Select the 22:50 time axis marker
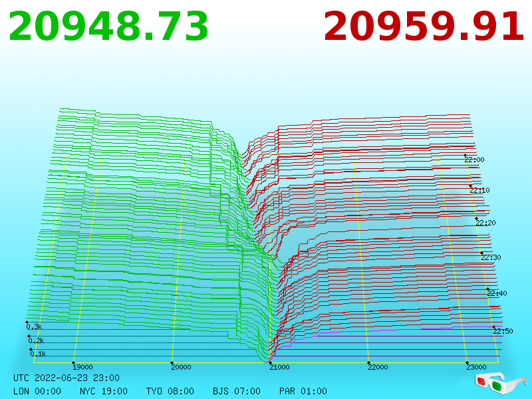 [503, 331]
